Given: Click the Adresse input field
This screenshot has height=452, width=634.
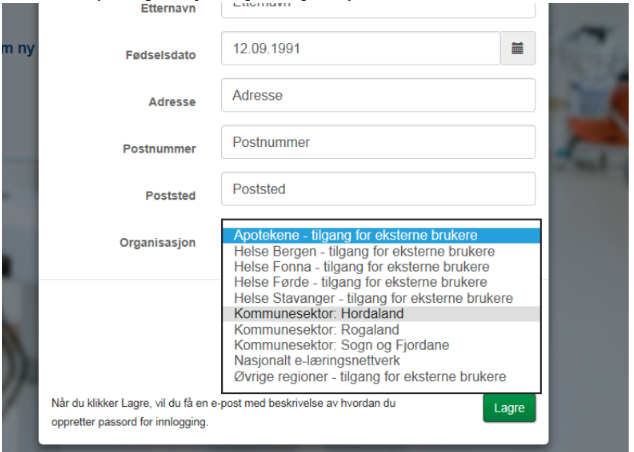Looking at the screenshot, I should [378, 95].
